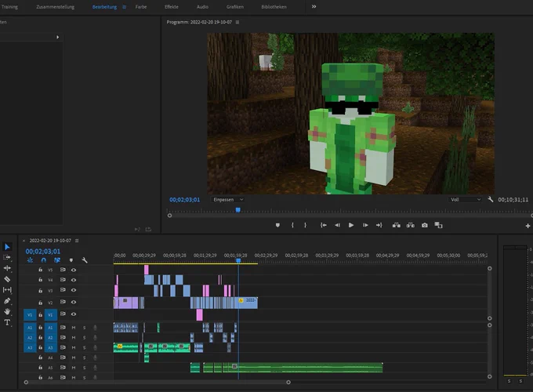Switch to Grafiken workspace
The height and width of the screenshot is (392, 533).
235,7
